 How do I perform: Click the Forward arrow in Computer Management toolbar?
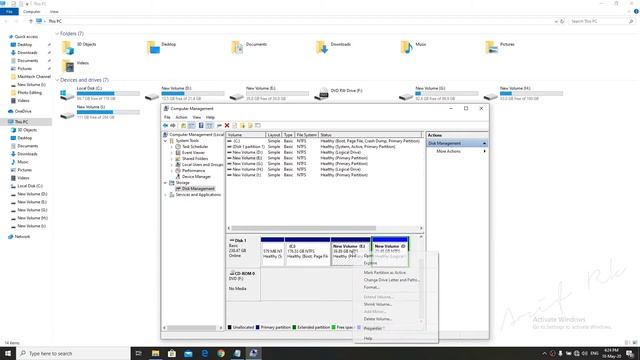[x=173, y=126]
